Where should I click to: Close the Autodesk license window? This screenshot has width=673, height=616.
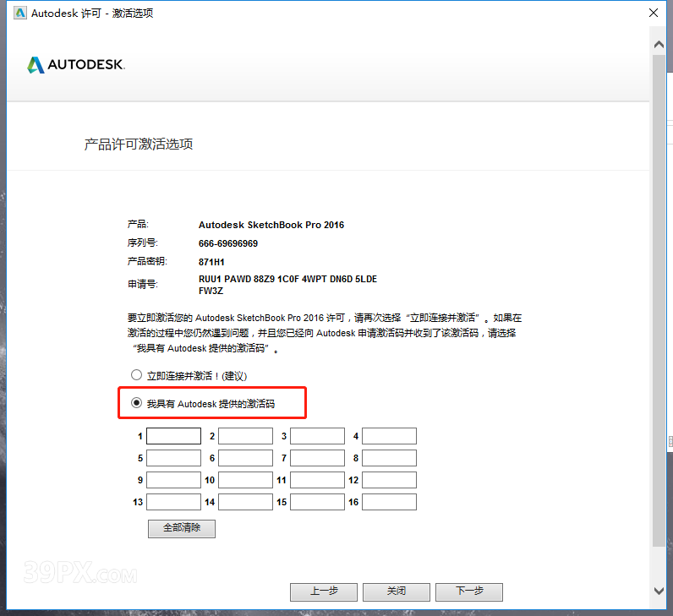(x=654, y=13)
